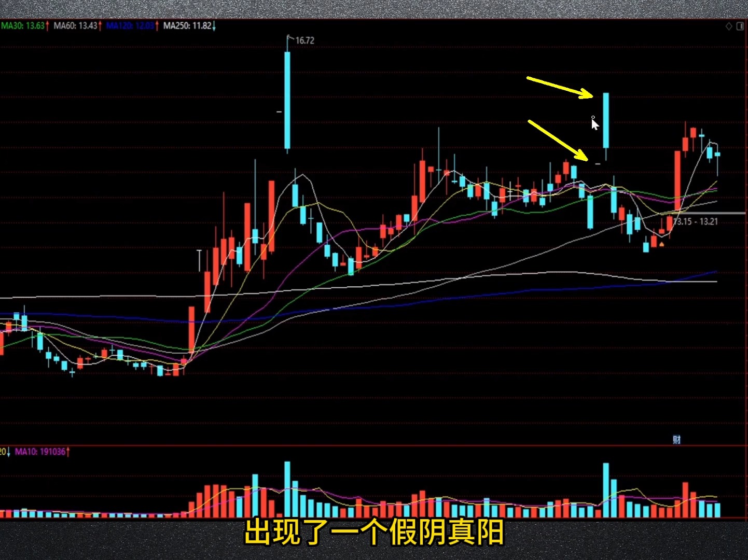This screenshot has height=560, width=748.
Task: Select the volume MA10: 191036 label
Action: (43, 452)
